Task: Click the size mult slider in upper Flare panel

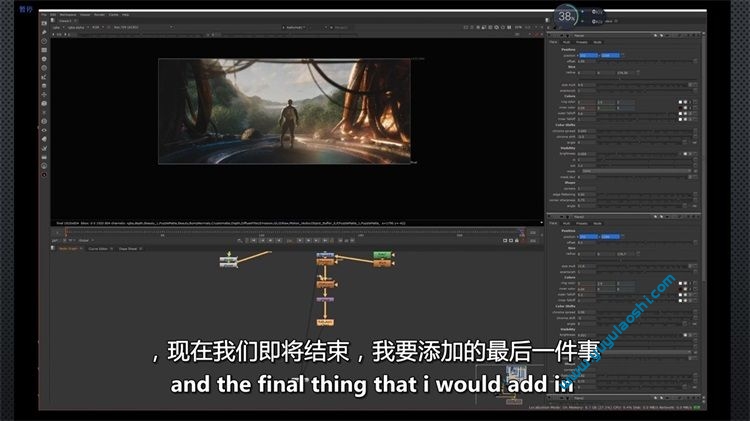Action: tap(642, 85)
